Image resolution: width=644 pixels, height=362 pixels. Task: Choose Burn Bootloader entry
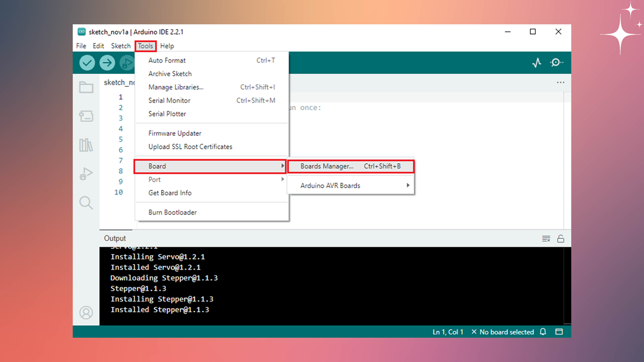point(211,213)
